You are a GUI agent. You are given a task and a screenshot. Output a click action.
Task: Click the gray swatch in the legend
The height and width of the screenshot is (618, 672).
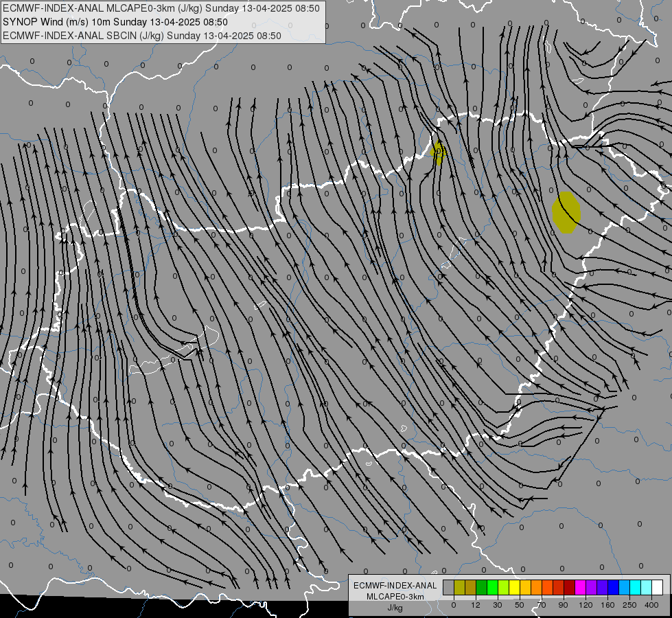(449, 588)
